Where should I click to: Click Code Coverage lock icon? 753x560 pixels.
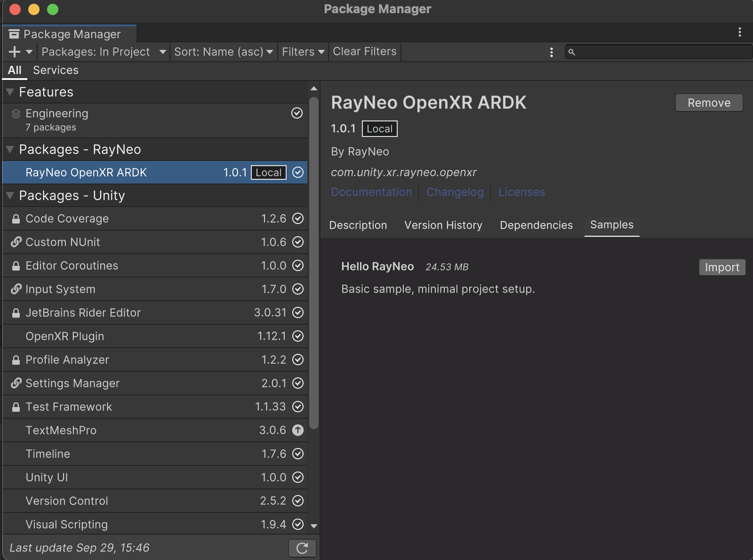16,219
